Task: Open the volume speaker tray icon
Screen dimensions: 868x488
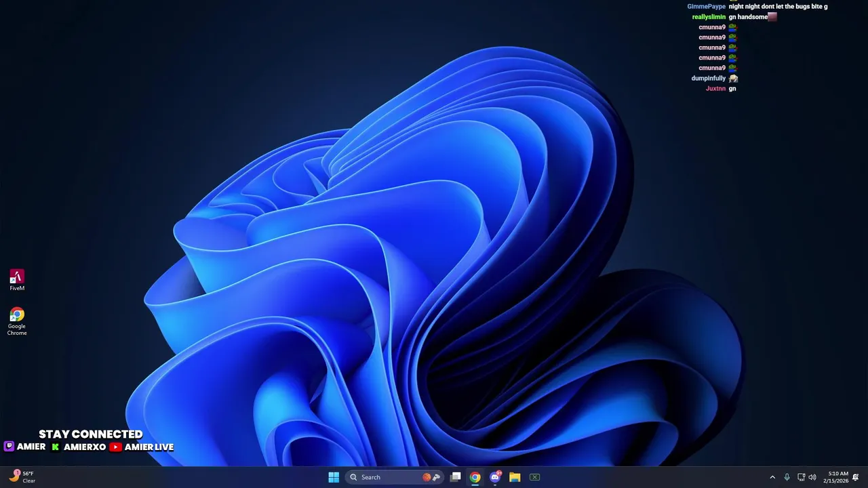Action: pyautogui.click(x=812, y=477)
